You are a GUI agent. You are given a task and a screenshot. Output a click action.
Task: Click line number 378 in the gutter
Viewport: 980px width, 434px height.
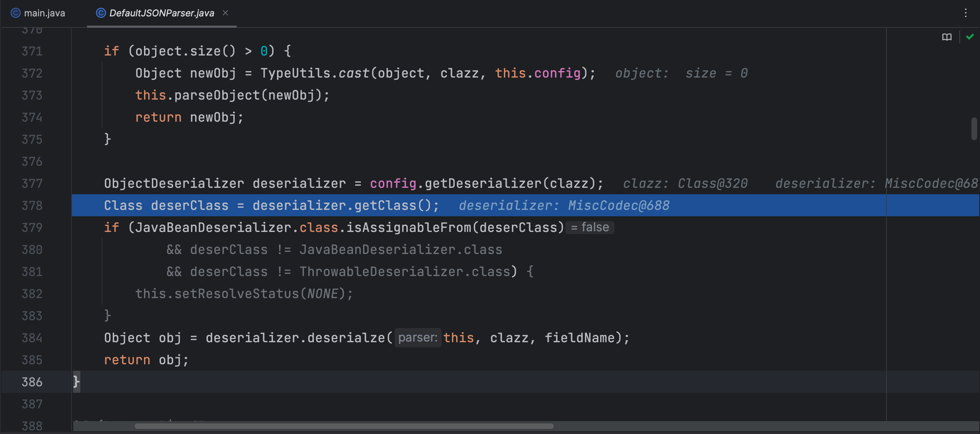pyautogui.click(x=32, y=206)
